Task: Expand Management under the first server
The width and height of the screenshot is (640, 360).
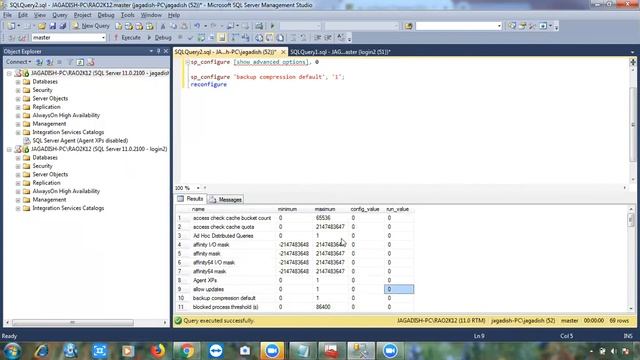Action: click(18, 124)
